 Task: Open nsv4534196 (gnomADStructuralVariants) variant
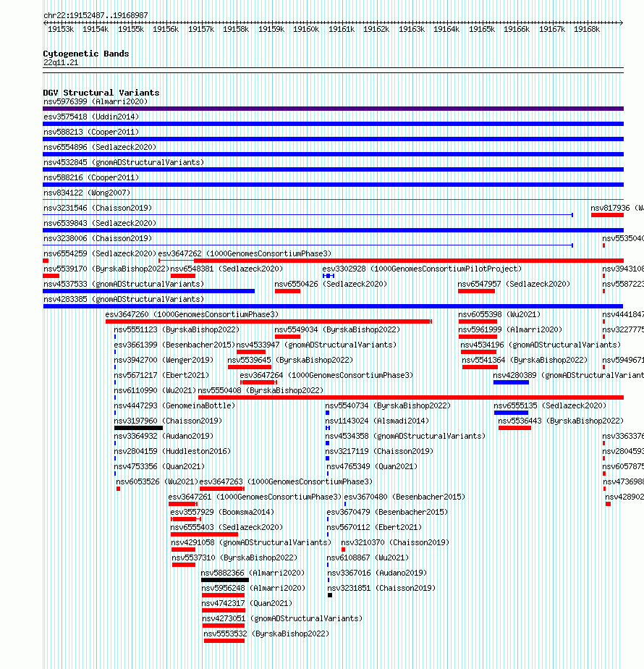[x=541, y=345]
